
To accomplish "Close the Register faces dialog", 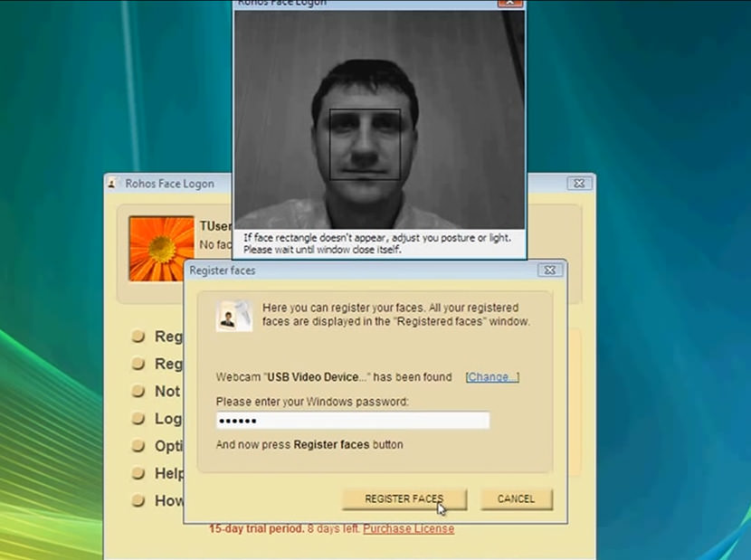I will [550, 271].
